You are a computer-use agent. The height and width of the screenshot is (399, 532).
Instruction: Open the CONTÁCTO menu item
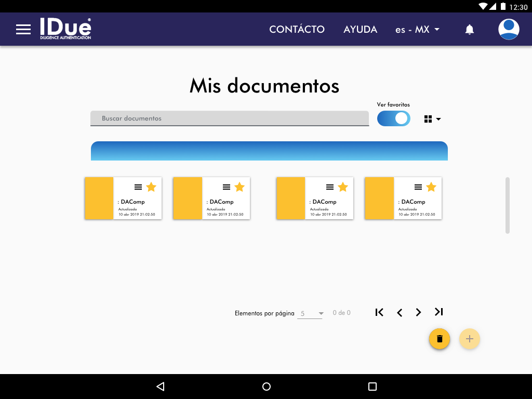click(297, 30)
